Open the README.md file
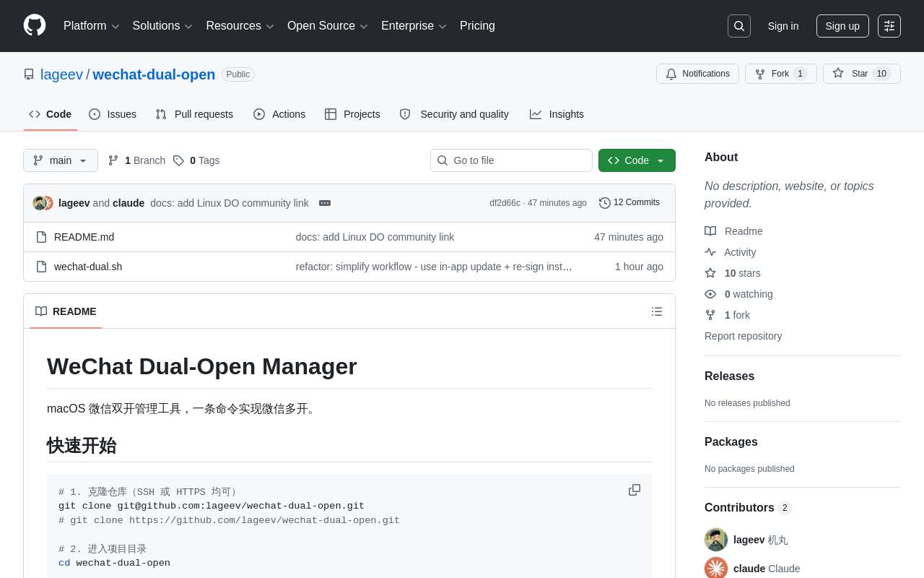 pyautogui.click(x=84, y=237)
